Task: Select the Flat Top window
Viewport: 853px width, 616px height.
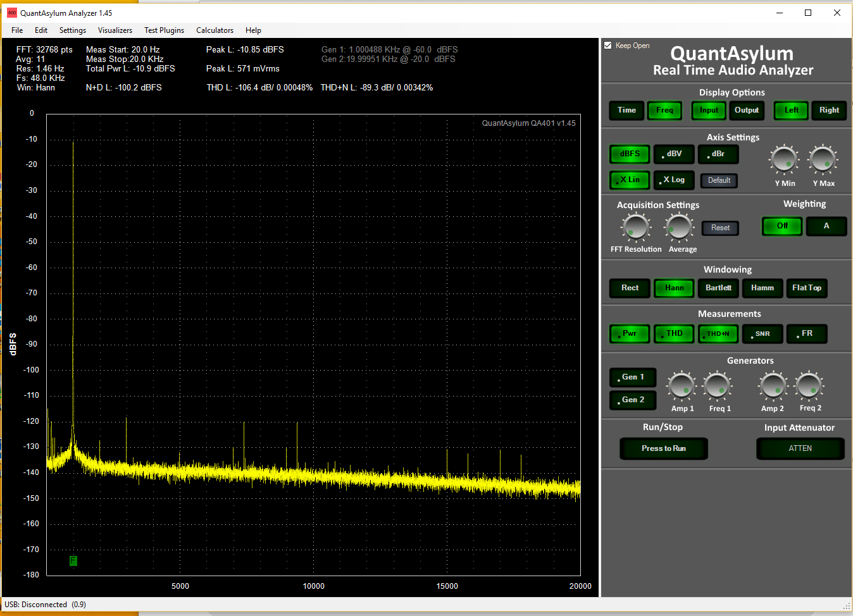Action: (807, 288)
